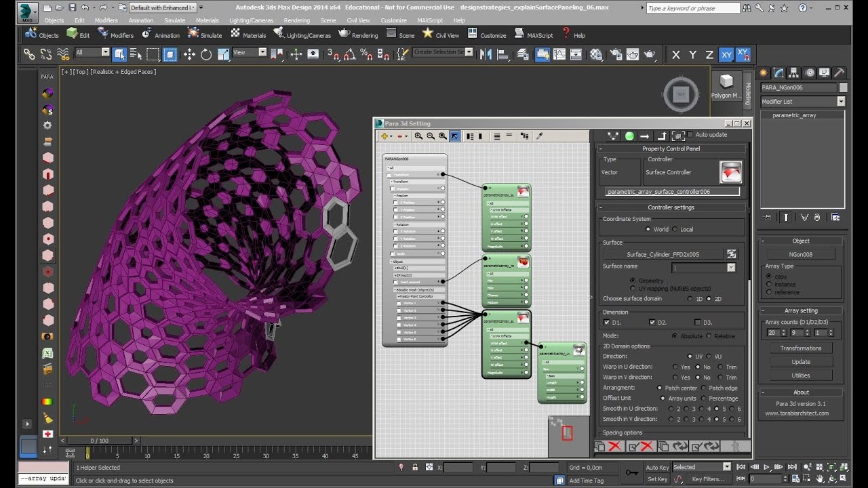
Task: Select the Patch edge arrangement radio
Action: 703,388
